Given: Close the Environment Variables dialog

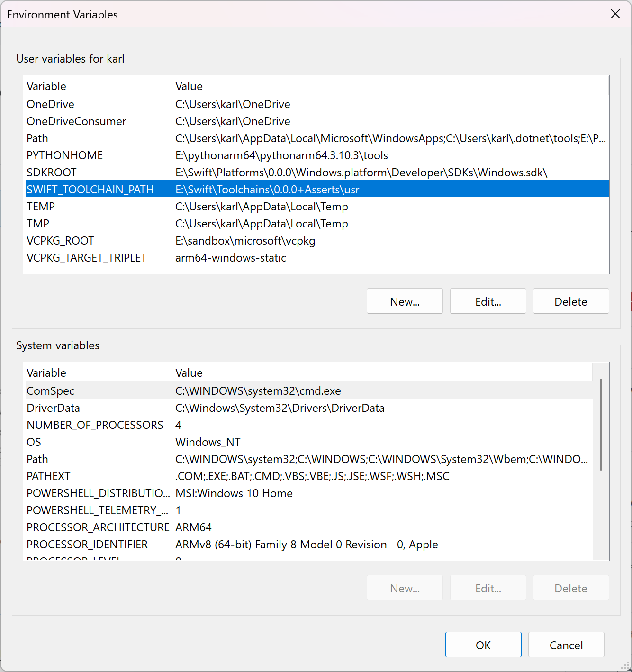Looking at the screenshot, I should (615, 14).
